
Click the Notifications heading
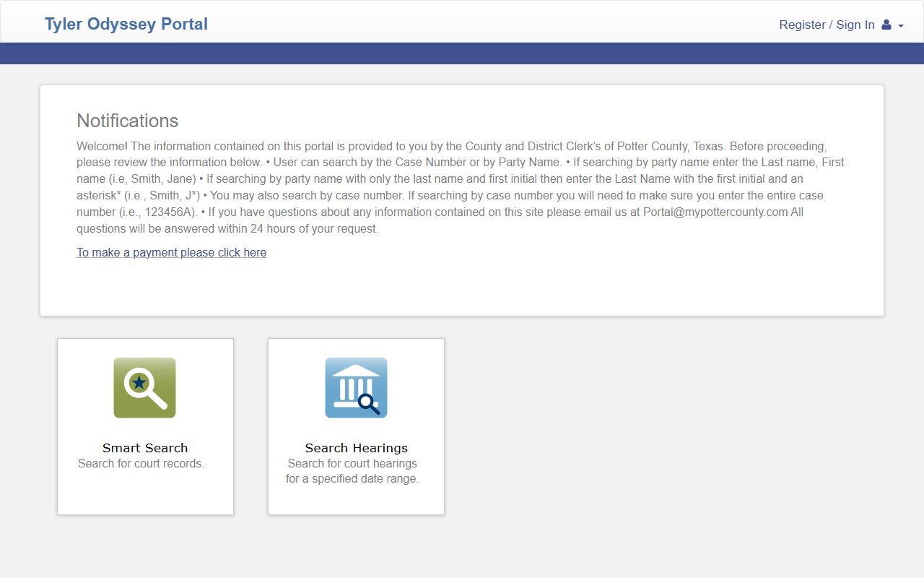128,121
